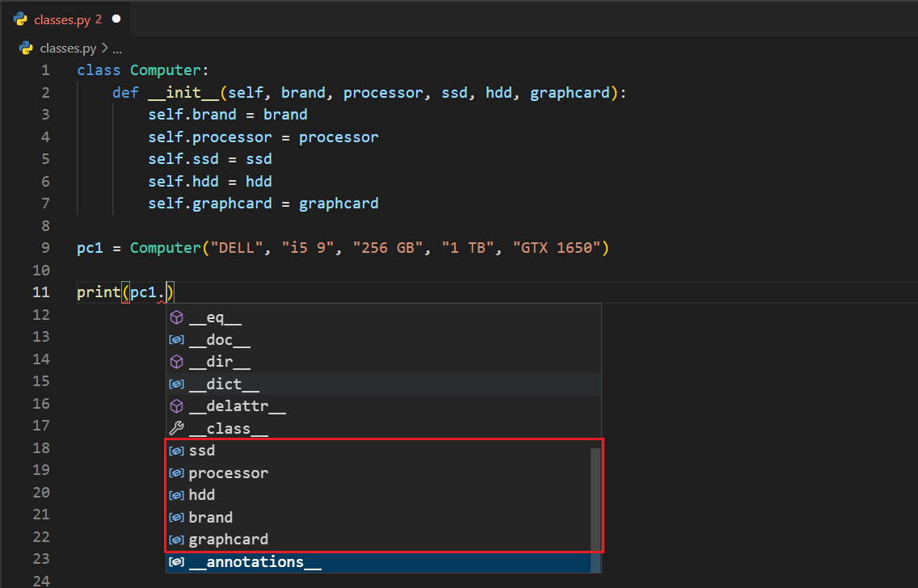The image size is (918, 588).
Task: Click the method cube icon beside __delattr__
Action: pos(176,407)
